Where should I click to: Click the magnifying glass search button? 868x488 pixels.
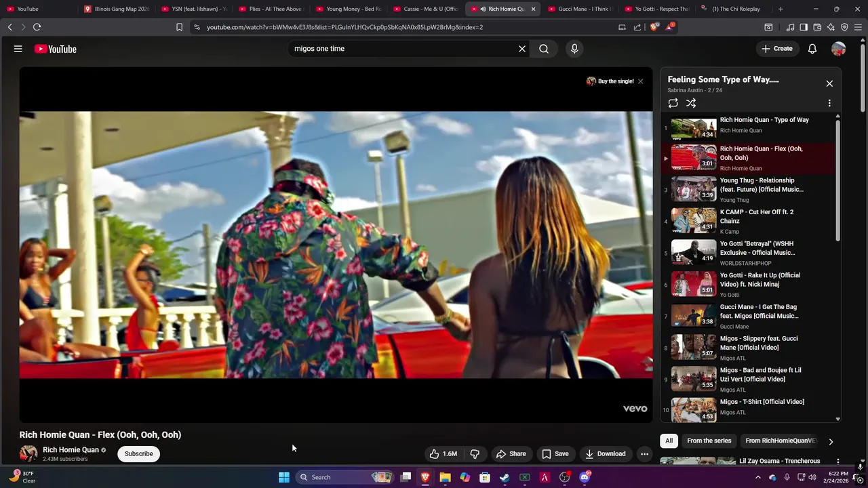point(544,49)
